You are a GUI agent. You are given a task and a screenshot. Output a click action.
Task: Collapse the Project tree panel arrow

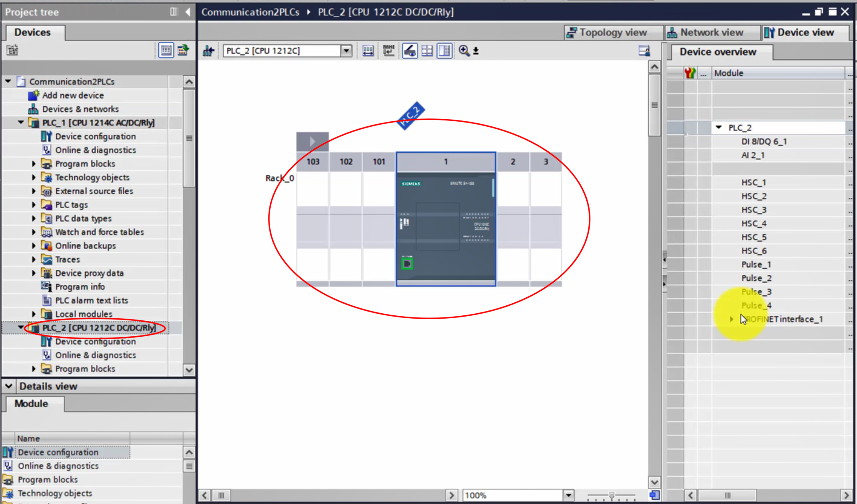(x=188, y=12)
